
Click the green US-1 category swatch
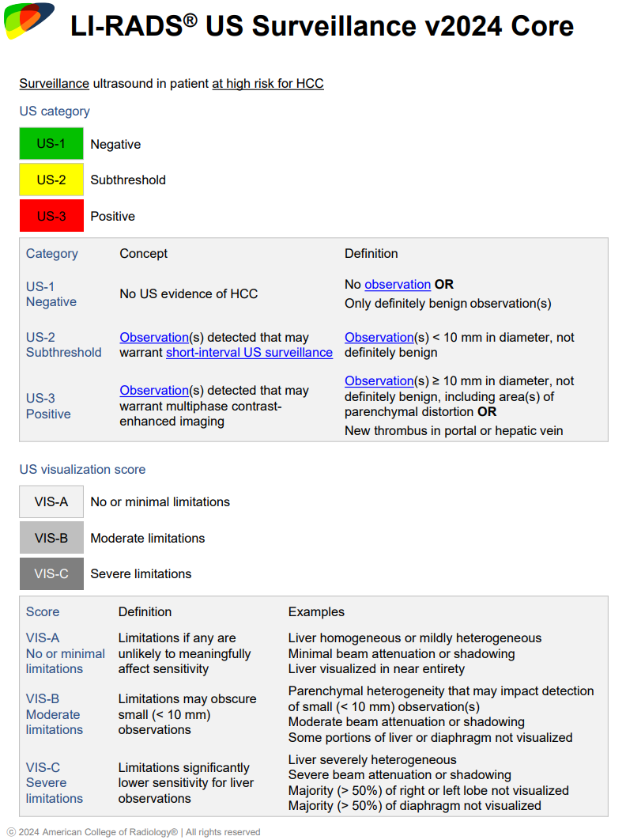coord(51,144)
